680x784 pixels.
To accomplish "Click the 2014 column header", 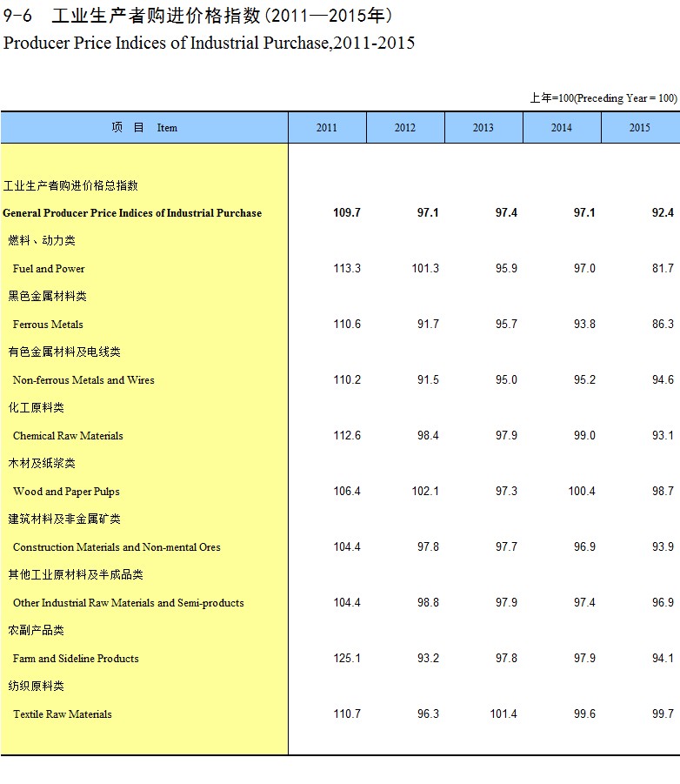I will pos(562,128).
